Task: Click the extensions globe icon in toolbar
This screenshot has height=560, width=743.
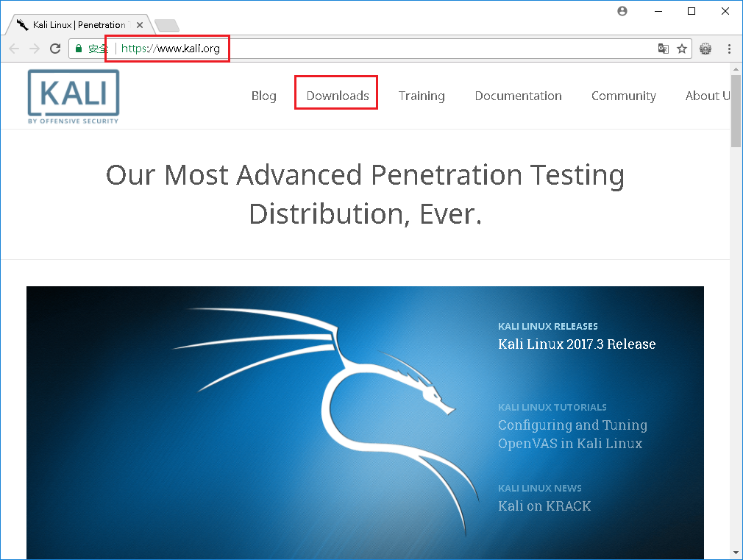Action: click(705, 49)
